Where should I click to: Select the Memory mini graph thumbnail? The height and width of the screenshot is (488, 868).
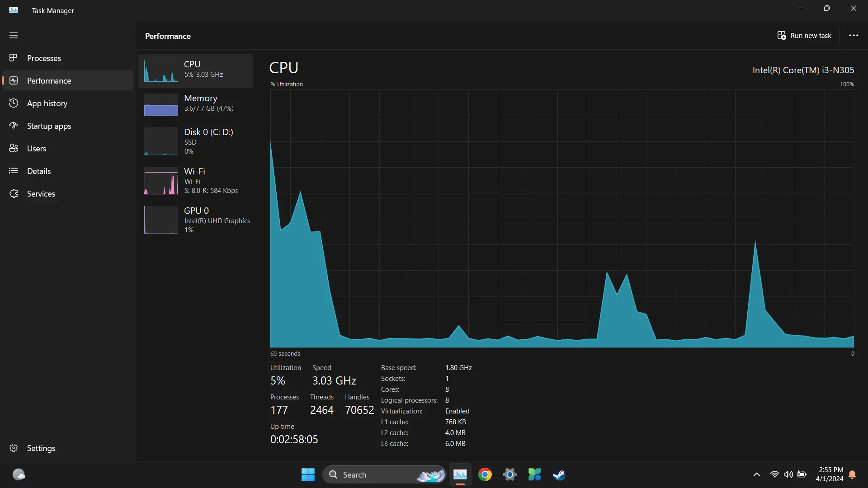(x=161, y=105)
